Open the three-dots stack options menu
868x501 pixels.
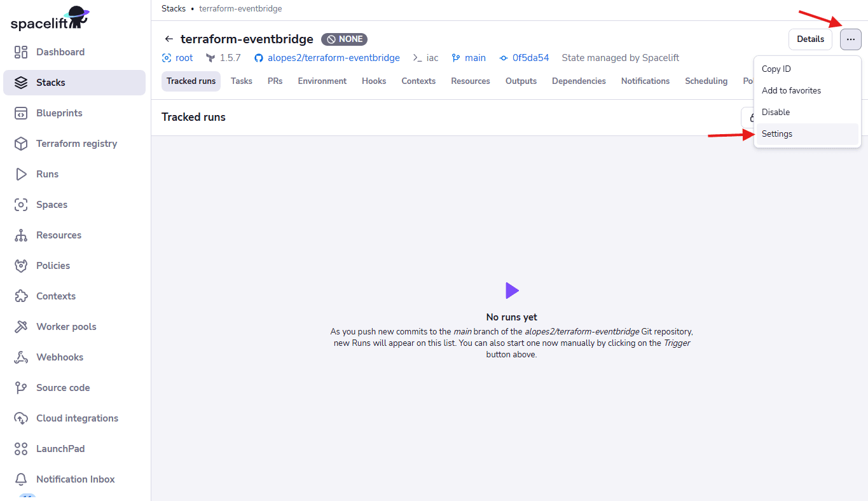pos(851,39)
